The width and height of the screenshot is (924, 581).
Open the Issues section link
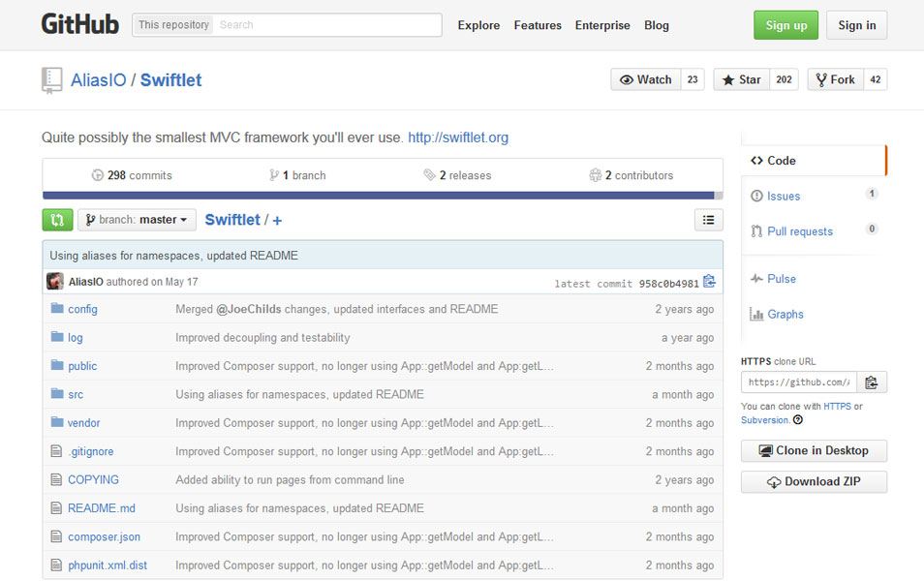coord(784,197)
